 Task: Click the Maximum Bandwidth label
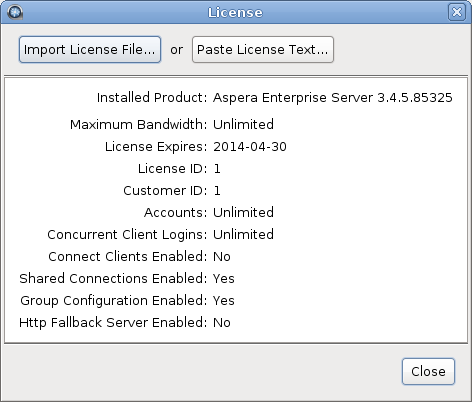pos(138,124)
